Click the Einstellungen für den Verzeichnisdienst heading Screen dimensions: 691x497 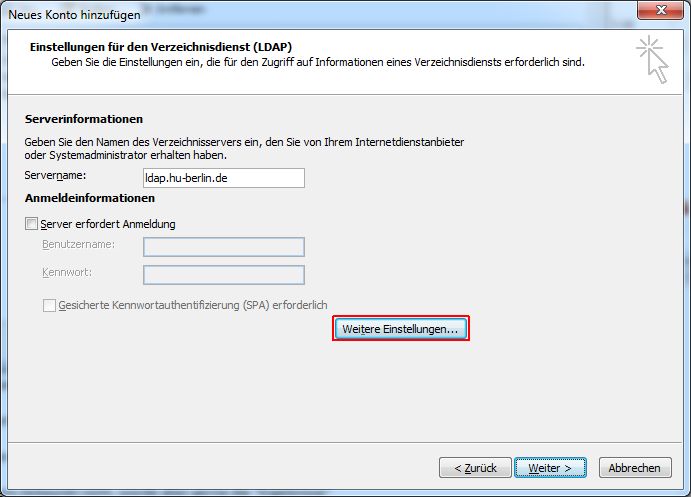pyautogui.click(x=161, y=47)
